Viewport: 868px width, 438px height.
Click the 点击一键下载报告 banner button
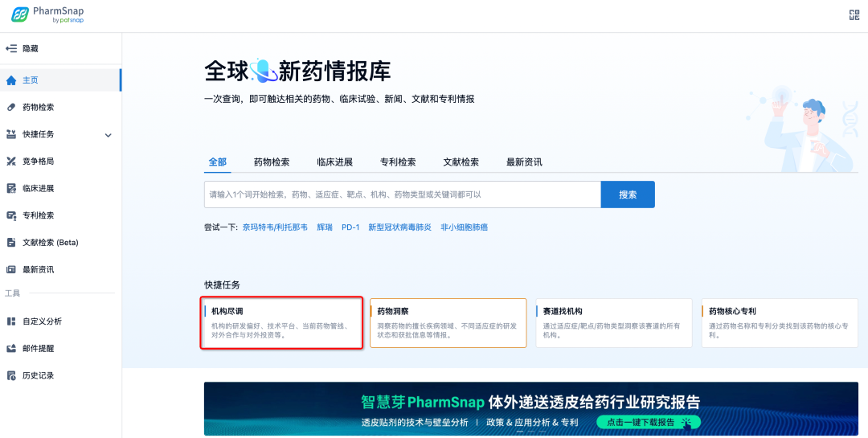tap(649, 423)
